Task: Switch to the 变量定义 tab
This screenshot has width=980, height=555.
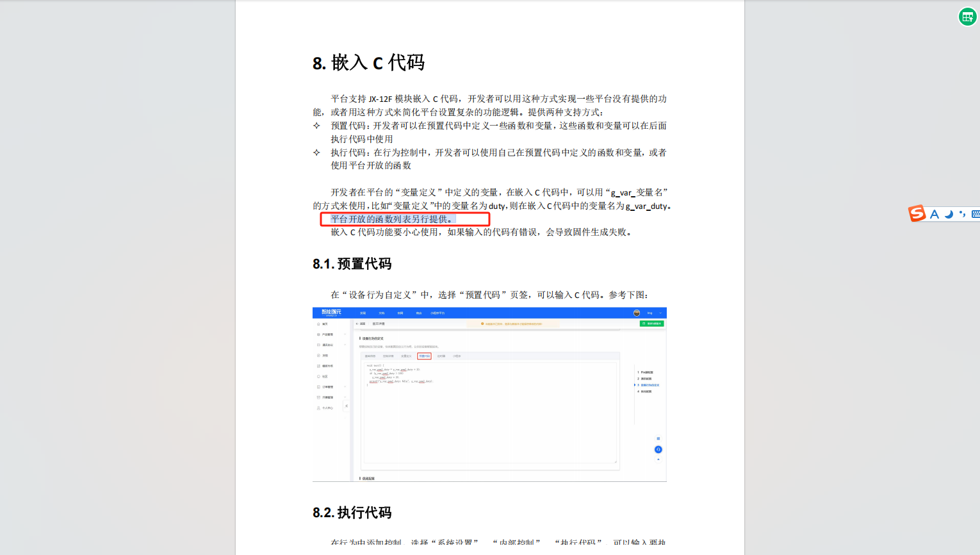Action: (x=406, y=356)
